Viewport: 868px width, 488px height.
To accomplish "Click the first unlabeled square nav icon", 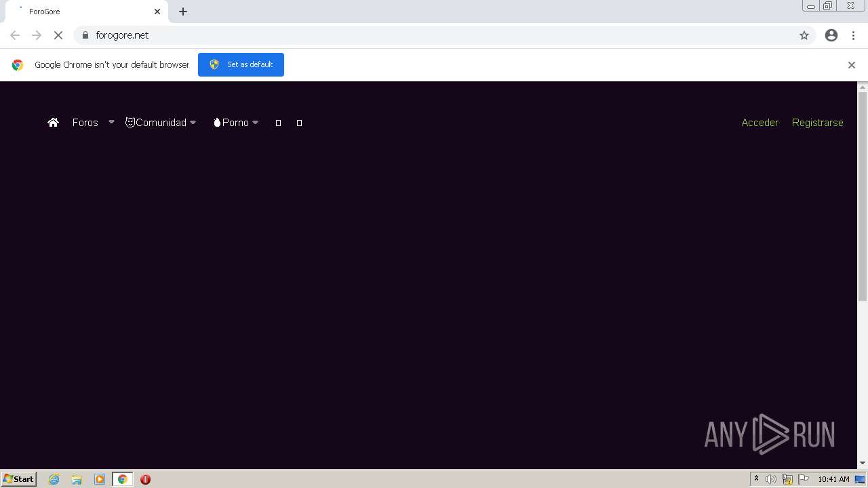I will pos(278,123).
